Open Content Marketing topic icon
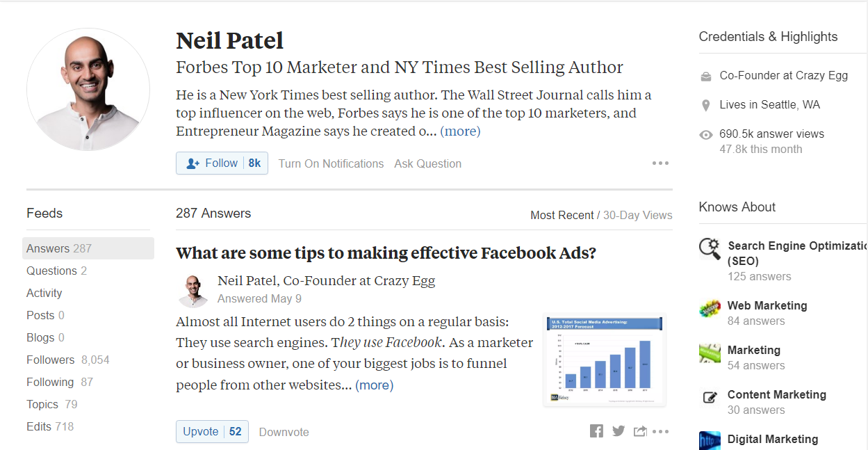Viewport: 868px width, 450px height. pyautogui.click(x=710, y=397)
